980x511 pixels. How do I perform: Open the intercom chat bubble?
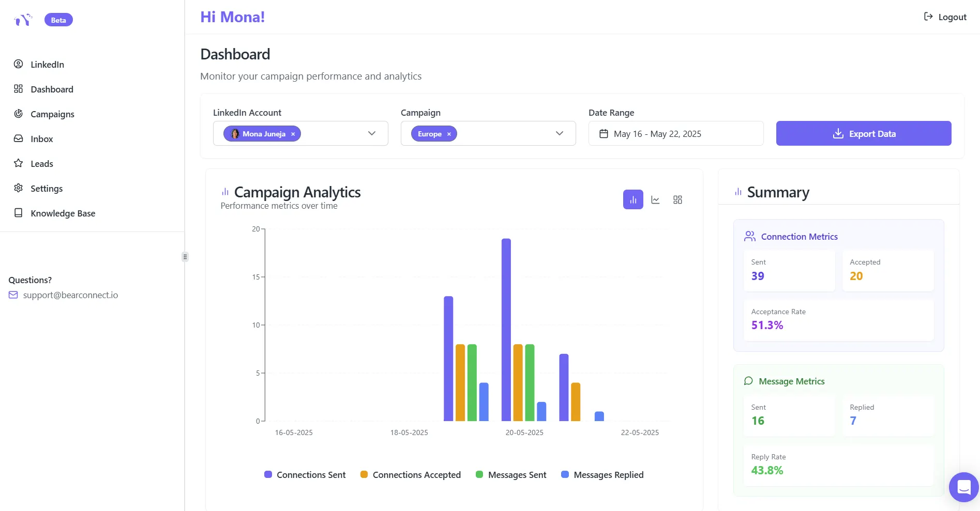[x=963, y=487]
